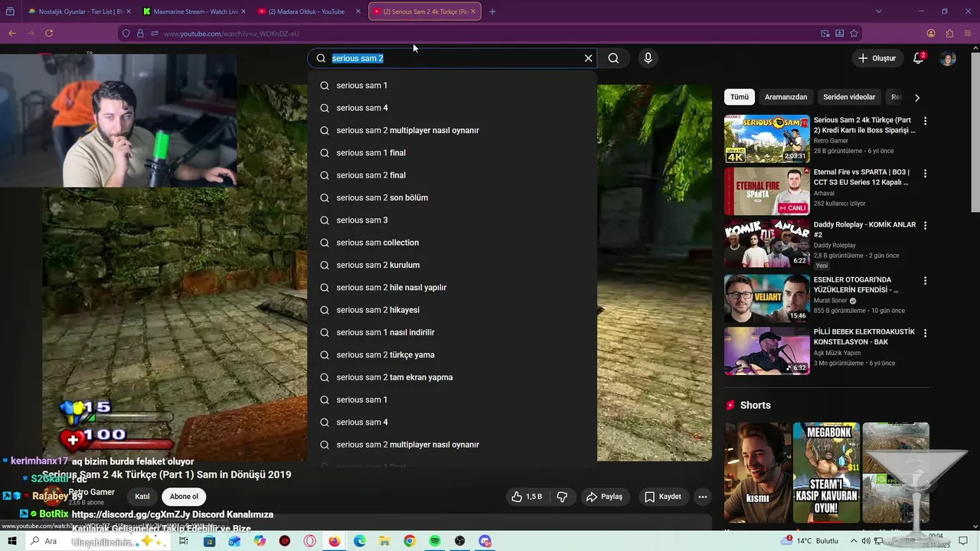
Task: Switch to the Madara Olduk YouTube tab
Action: click(x=309, y=11)
